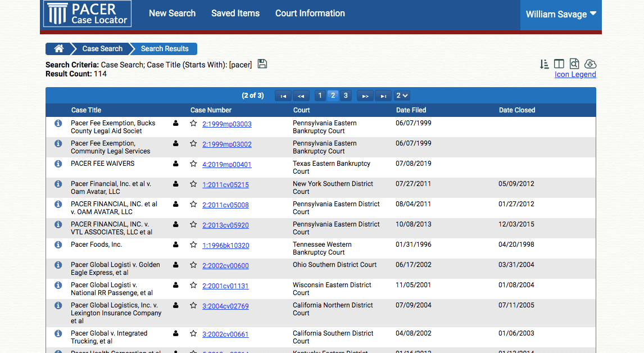
Task: Open the PACER Case Locator logo home
Action: 87,13
